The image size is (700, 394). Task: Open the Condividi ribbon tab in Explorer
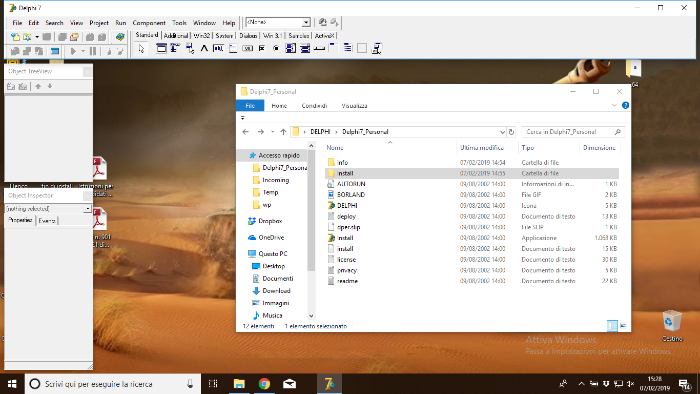point(314,106)
